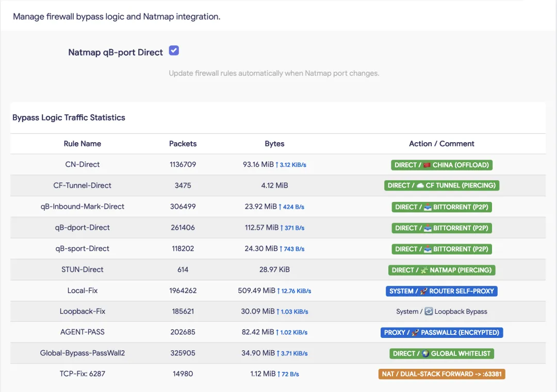The image size is (557, 392).
Task: Click BitTorrent icon in qB-dport-Direct row
Action: point(428,228)
